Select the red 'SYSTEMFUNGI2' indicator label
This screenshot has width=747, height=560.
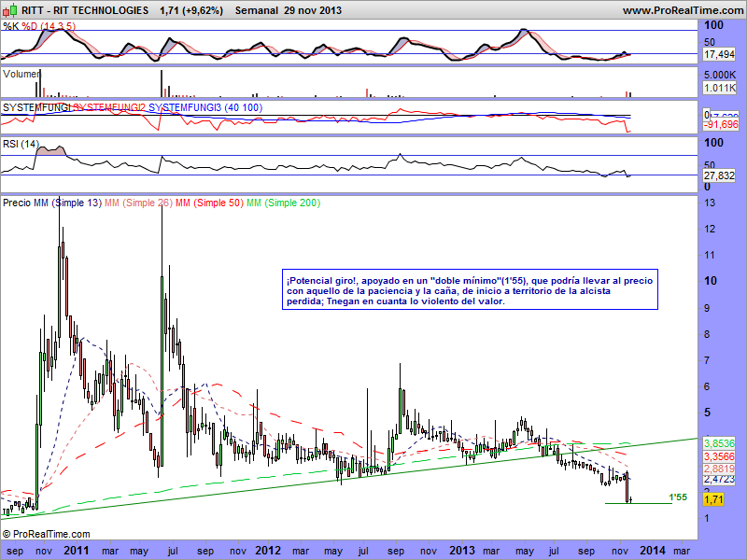(110, 107)
